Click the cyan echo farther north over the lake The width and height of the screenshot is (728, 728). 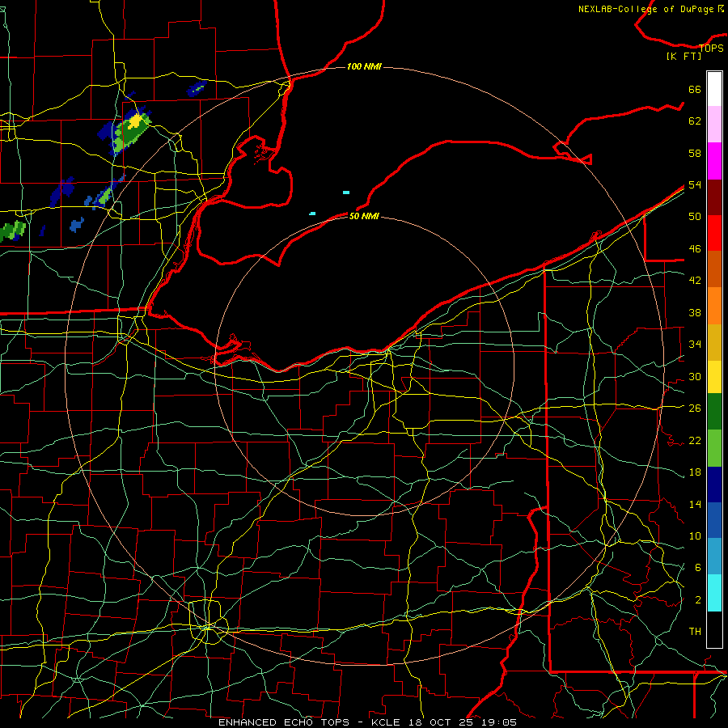(346, 193)
